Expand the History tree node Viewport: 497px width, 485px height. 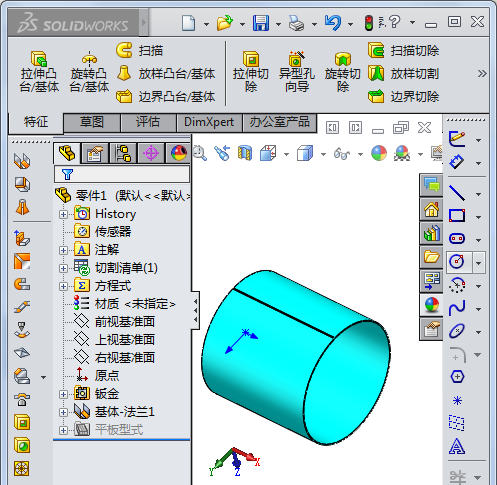[63, 214]
